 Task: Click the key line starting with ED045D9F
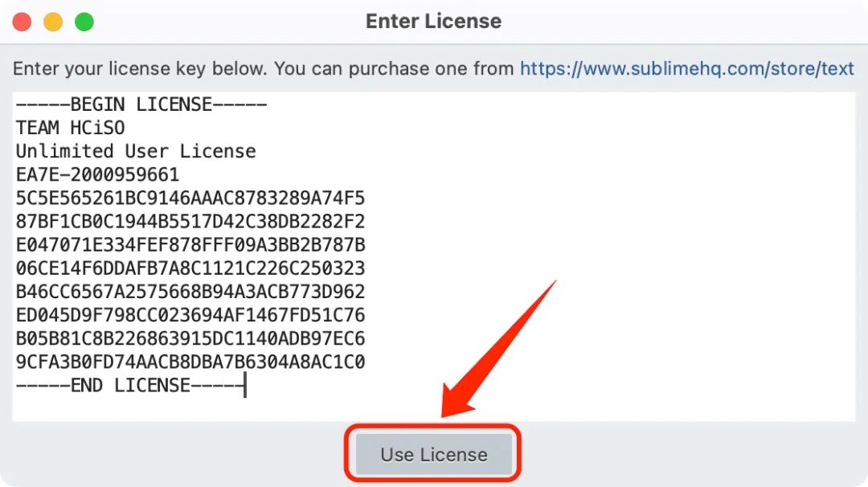coord(190,315)
